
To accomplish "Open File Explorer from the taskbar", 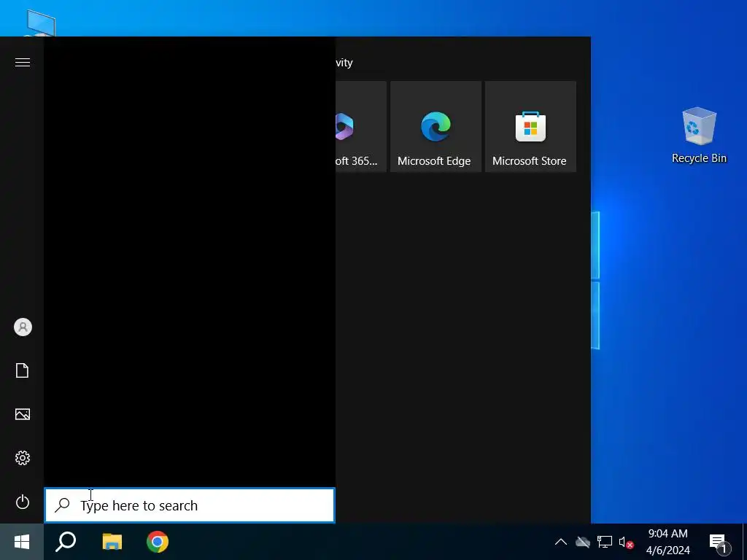I will [x=112, y=542].
